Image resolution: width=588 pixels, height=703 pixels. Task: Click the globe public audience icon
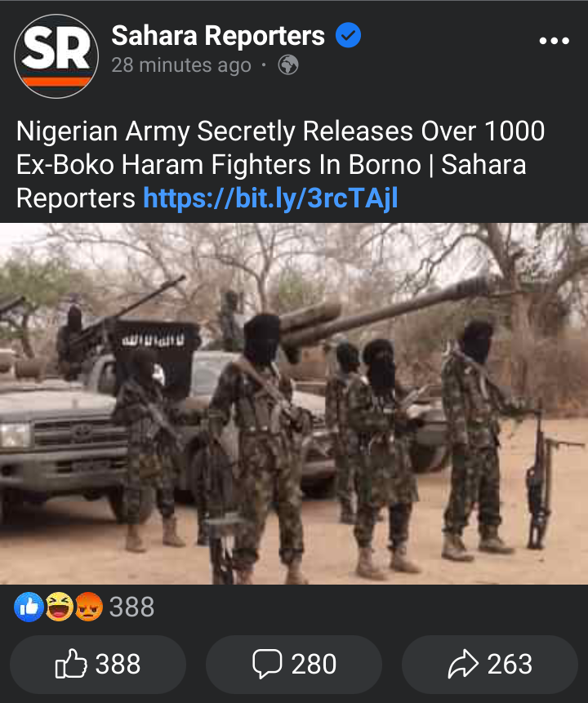(x=288, y=65)
